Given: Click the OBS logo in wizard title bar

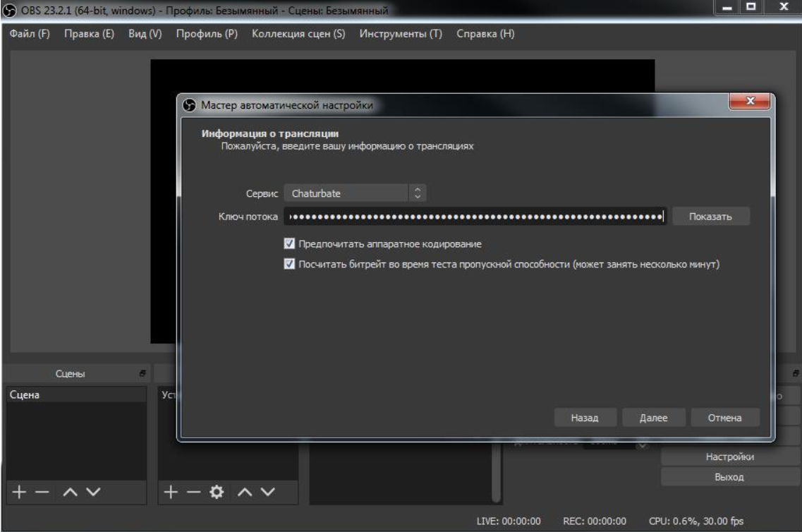Looking at the screenshot, I should coord(189,105).
